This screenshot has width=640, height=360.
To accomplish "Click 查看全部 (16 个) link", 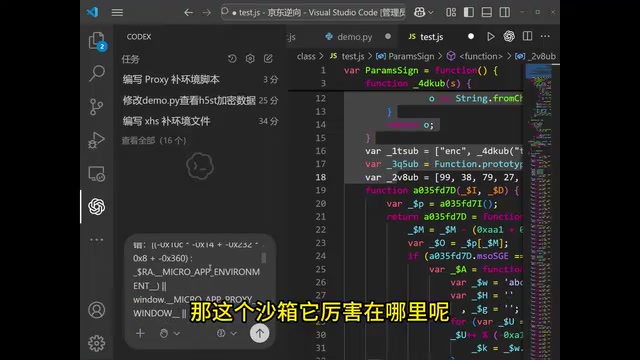I will (x=154, y=141).
